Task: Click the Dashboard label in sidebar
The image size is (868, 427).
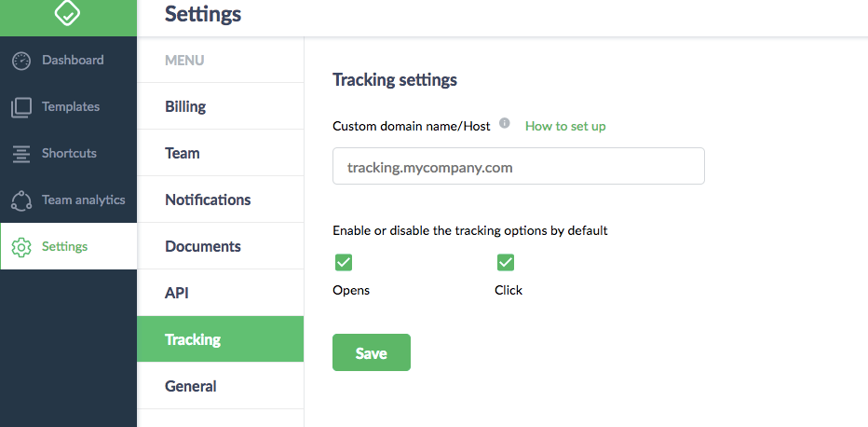Action: tap(73, 60)
